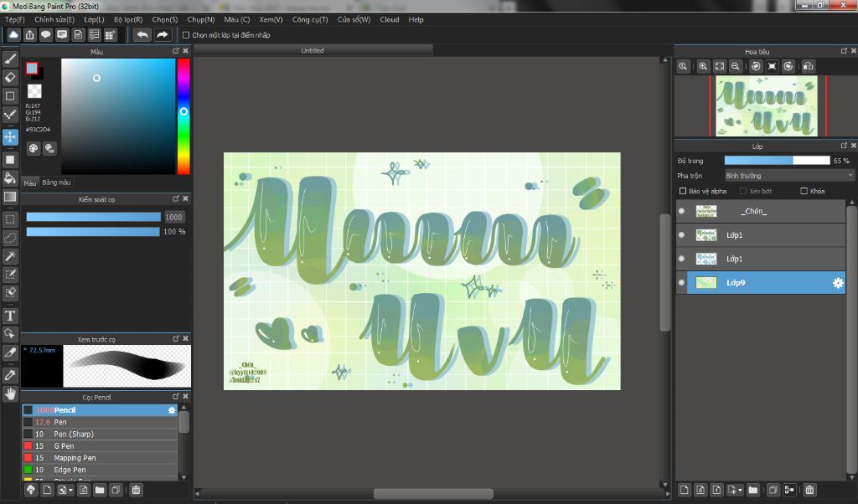858x504 pixels.
Task: Open the Cloud menu
Action: [390, 19]
